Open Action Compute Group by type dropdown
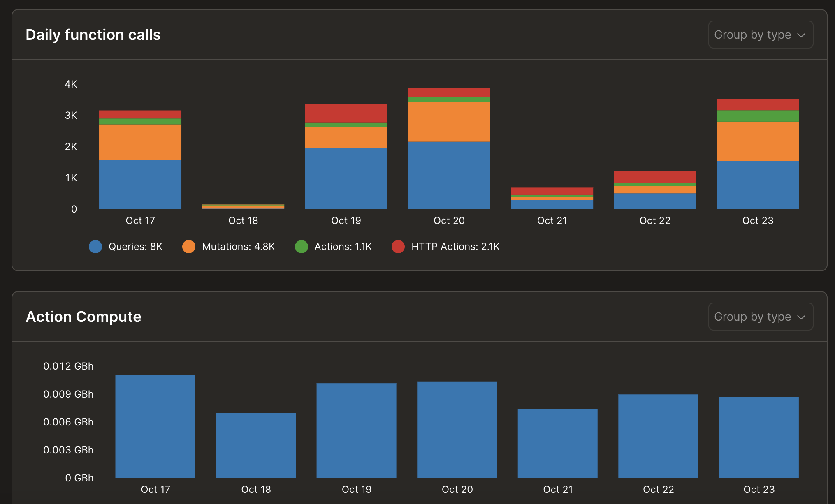The height and width of the screenshot is (504, 835). [x=760, y=317]
